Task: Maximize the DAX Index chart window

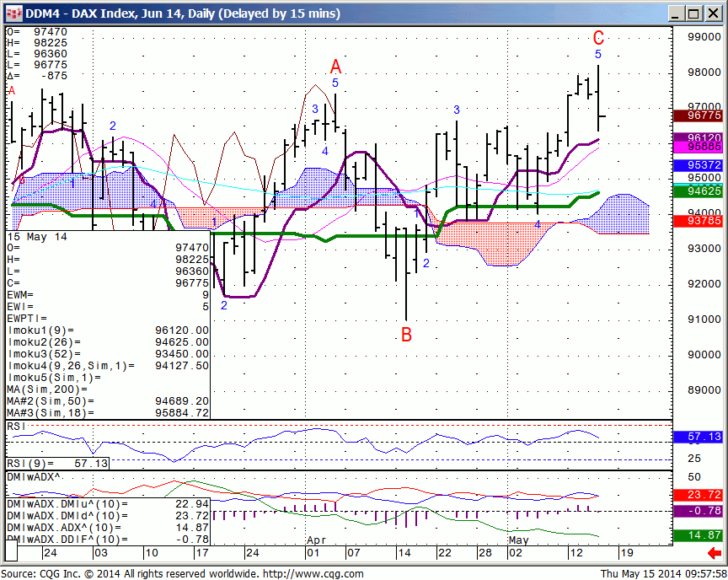Action: [693, 13]
